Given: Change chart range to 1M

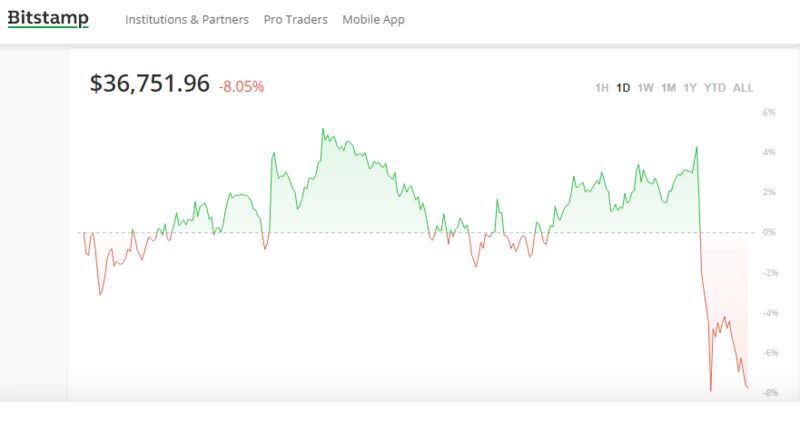Looking at the screenshot, I should click(x=668, y=88).
